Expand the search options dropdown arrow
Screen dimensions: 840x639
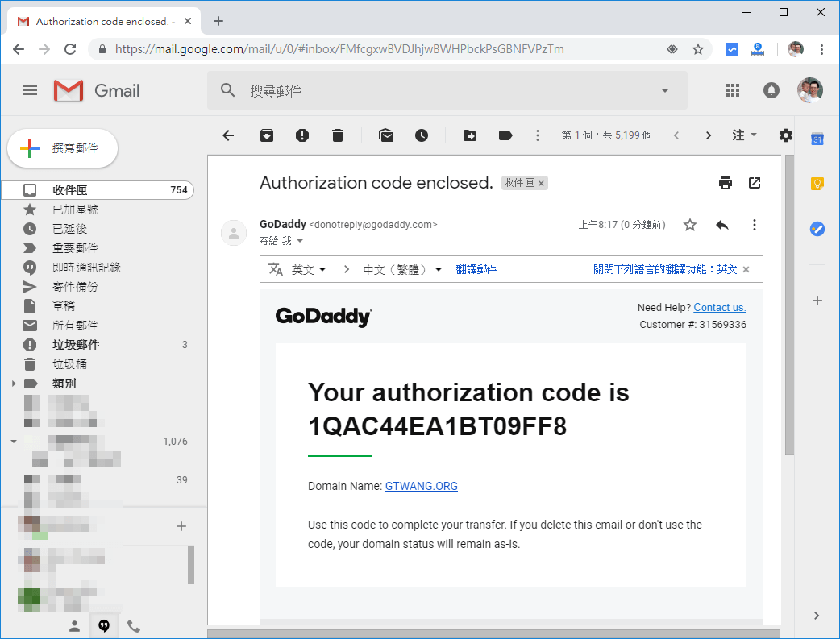click(x=665, y=91)
